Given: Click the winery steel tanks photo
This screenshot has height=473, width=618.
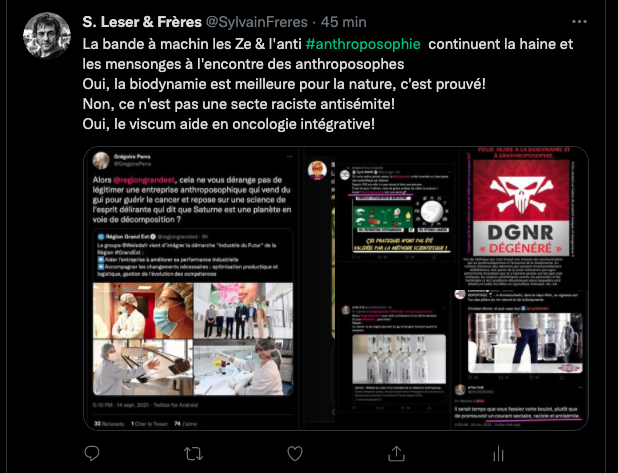Looking at the screenshot, I should point(525,343).
